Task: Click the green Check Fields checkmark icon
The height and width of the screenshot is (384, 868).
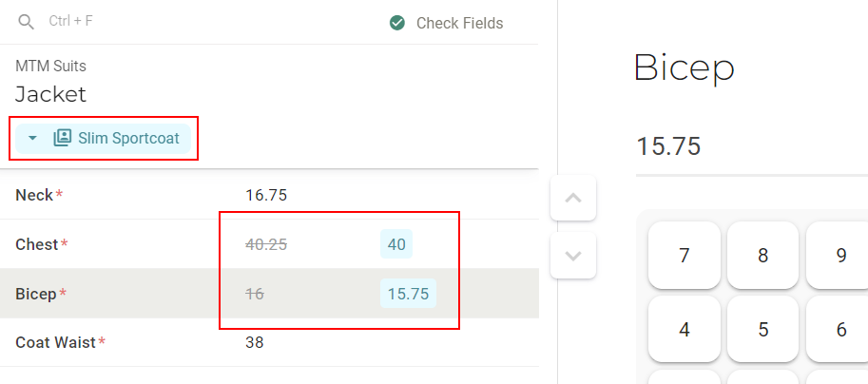Action: click(396, 23)
